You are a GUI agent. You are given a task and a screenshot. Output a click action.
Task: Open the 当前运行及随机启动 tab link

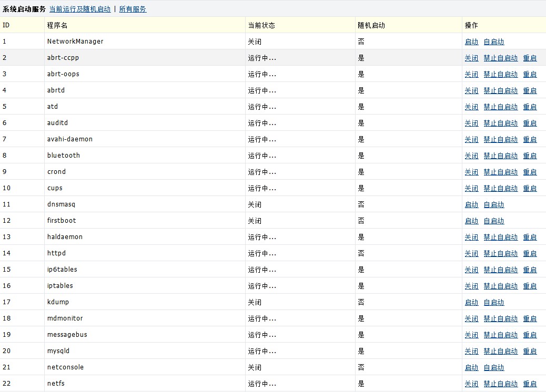[x=80, y=9]
